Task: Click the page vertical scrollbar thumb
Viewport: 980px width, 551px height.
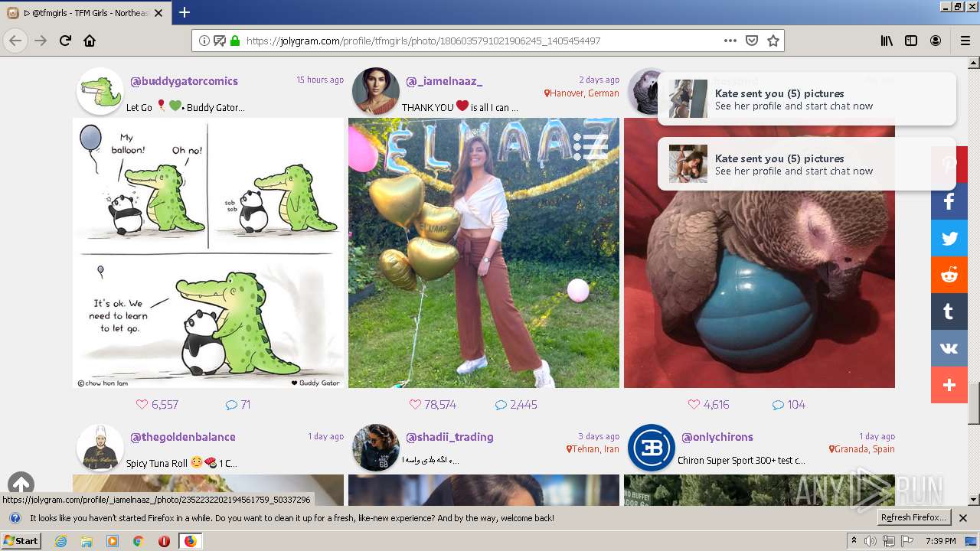Action: [974, 403]
